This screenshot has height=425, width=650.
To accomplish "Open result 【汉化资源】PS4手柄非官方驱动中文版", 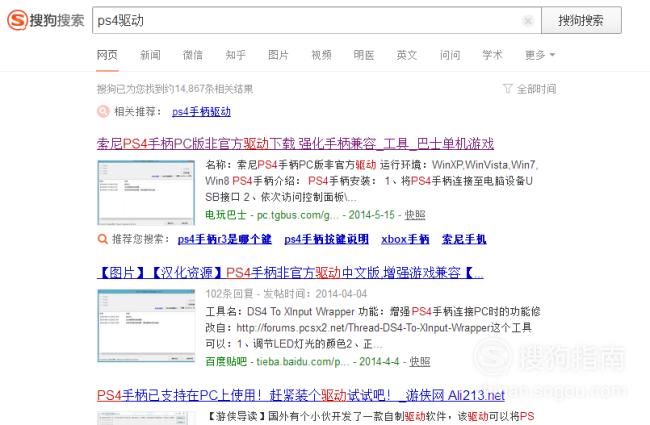I will [x=290, y=272].
